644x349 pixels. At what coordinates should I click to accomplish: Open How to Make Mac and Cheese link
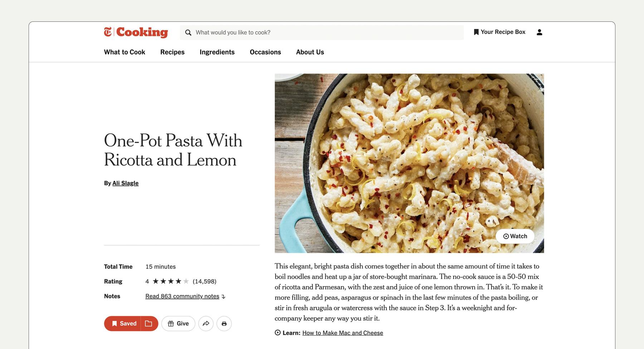342,333
